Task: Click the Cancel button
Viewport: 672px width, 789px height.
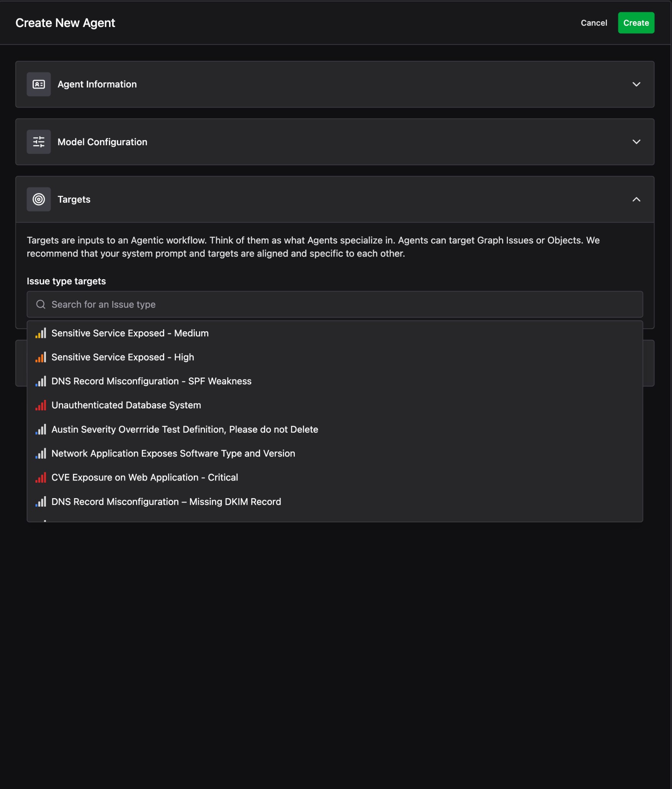Action: pyautogui.click(x=593, y=23)
